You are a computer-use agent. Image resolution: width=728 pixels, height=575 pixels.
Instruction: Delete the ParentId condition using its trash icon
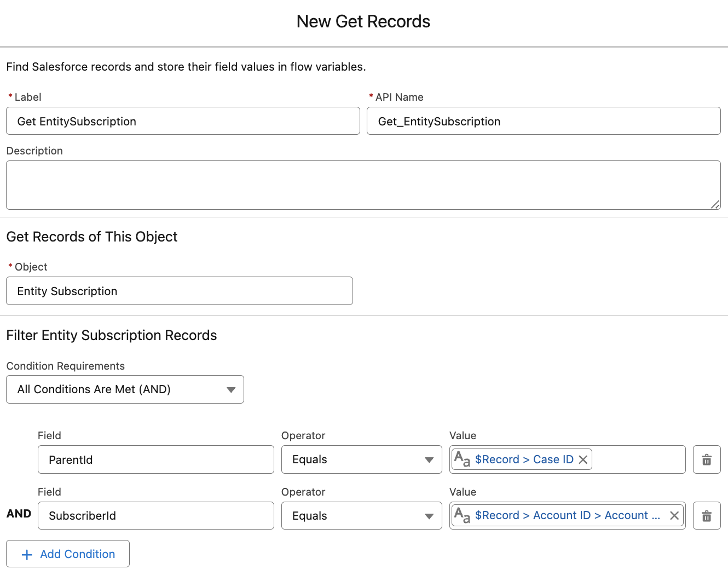(x=707, y=459)
